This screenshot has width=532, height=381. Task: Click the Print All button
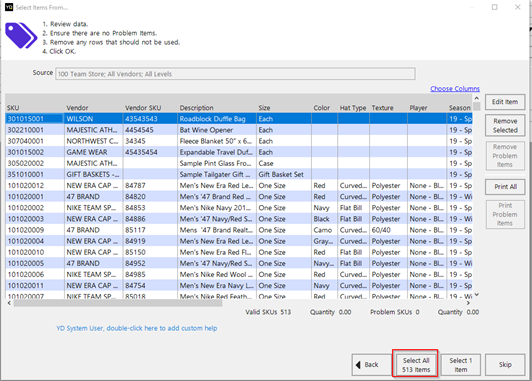pyautogui.click(x=505, y=187)
